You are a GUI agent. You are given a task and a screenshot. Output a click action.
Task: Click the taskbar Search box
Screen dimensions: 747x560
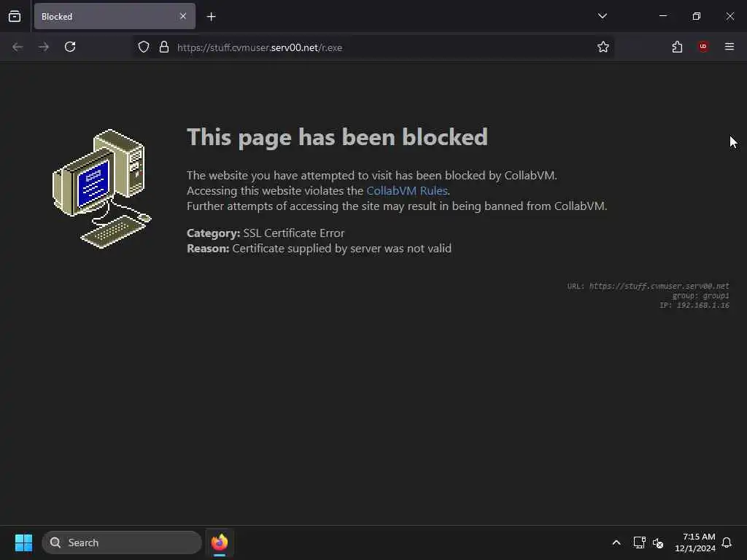122,542
